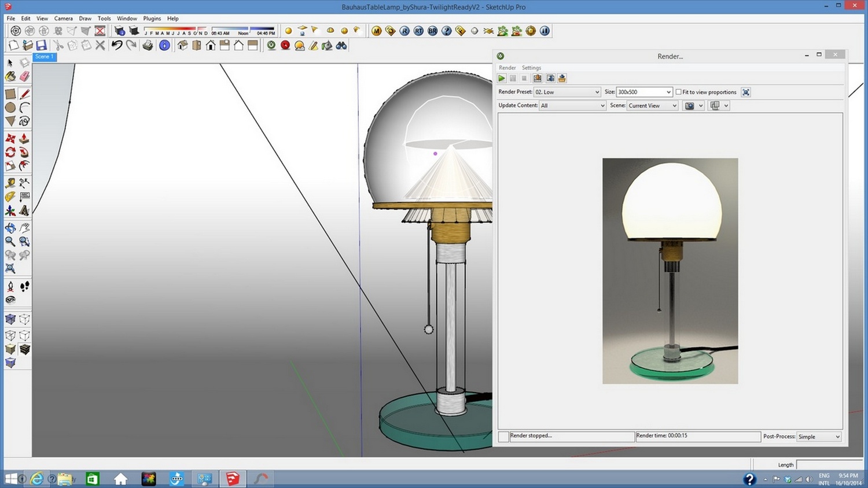The height and width of the screenshot is (488, 868).
Task: Click the gold M material editor icon
Action: pyautogui.click(x=377, y=31)
